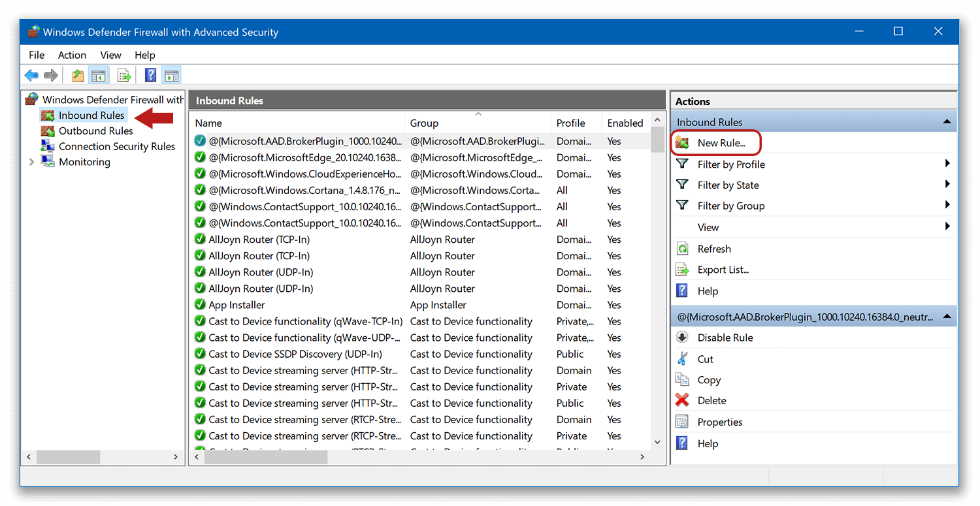
Task: Collapse the Inbound Rules actions section
Action: tap(946, 122)
